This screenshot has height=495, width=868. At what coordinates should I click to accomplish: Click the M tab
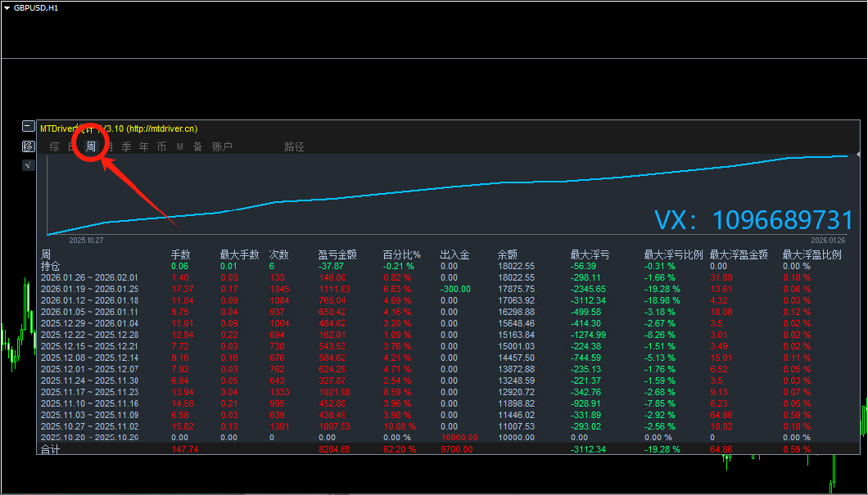(180, 147)
